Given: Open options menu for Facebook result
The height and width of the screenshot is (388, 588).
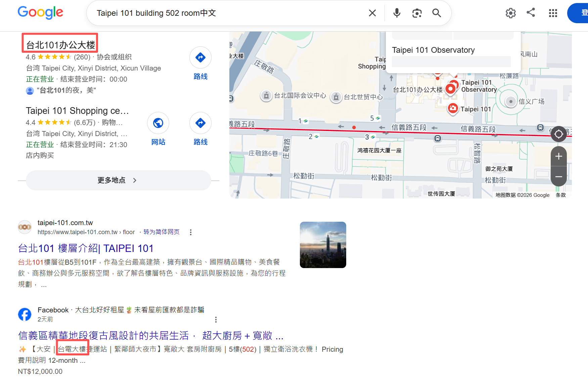Looking at the screenshot, I should pyautogui.click(x=216, y=319).
